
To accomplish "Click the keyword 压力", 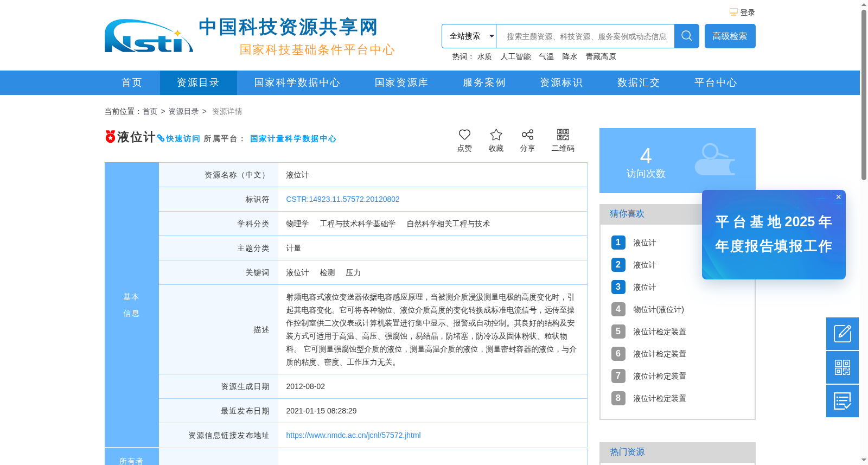I will click(353, 272).
